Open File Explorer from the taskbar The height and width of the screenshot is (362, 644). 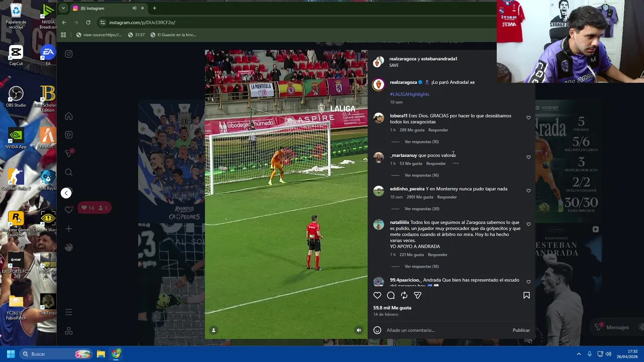101,354
